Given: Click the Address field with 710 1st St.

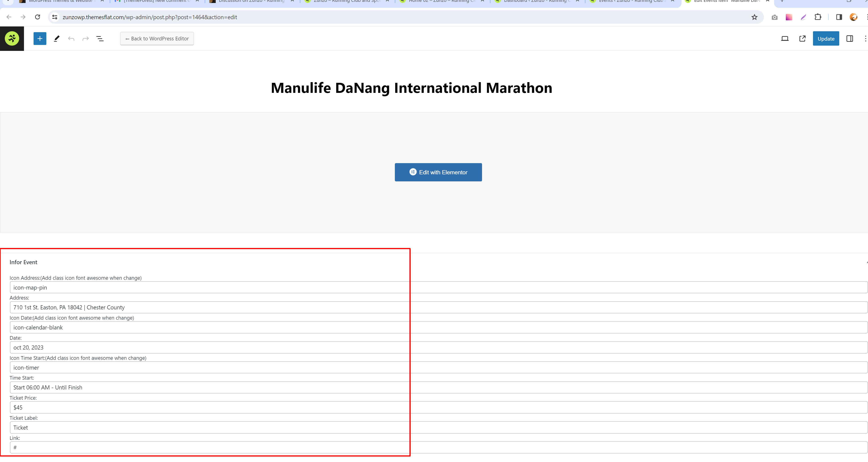Looking at the screenshot, I should coord(438,307).
